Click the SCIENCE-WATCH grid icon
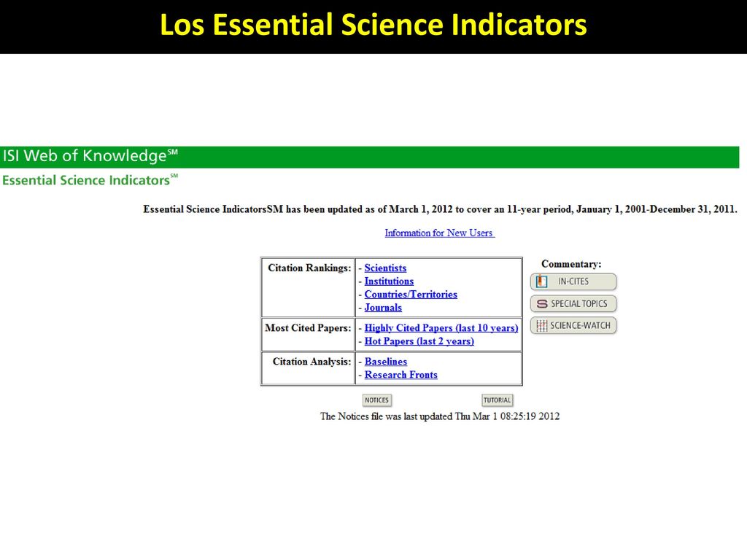 point(542,326)
